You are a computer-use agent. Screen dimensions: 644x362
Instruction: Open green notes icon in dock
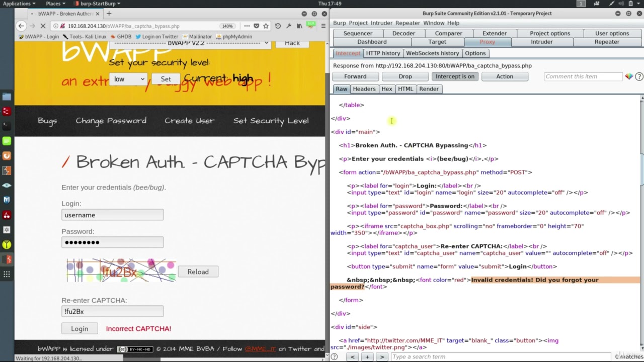tap(7, 141)
